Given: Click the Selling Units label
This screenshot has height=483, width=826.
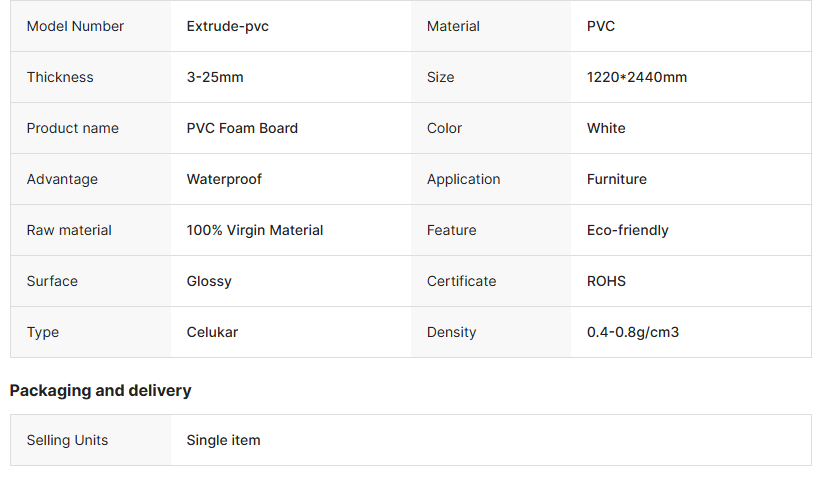Looking at the screenshot, I should (67, 440).
